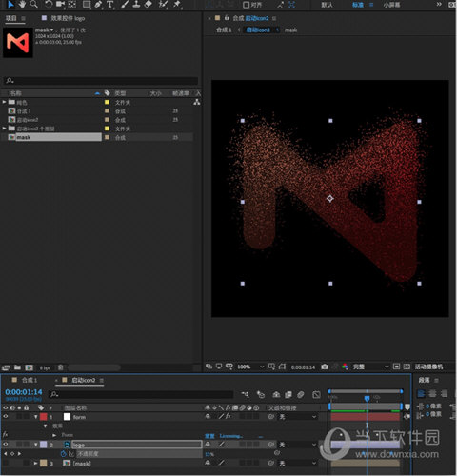Open the 项目 panel tab
Screen dimensions: 457x476
point(11,18)
